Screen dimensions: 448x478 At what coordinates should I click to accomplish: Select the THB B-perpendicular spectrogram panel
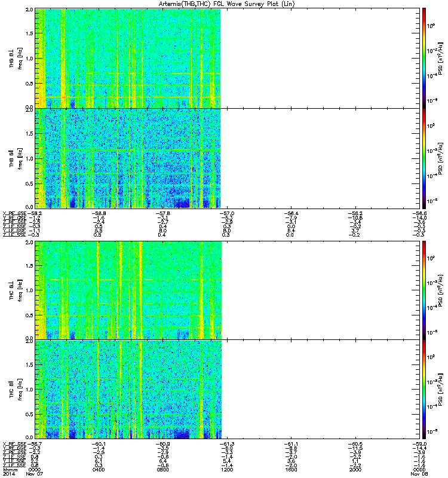tap(228, 58)
